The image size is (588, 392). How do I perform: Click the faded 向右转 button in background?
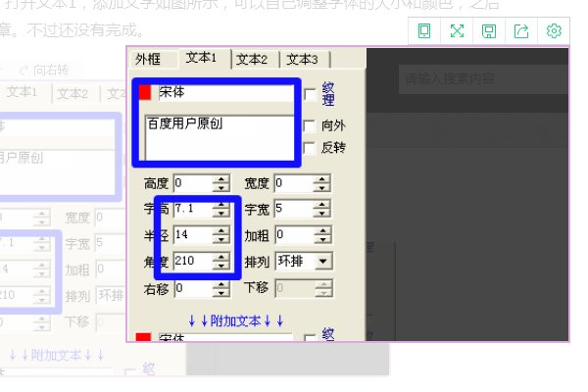tap(44, 71)
